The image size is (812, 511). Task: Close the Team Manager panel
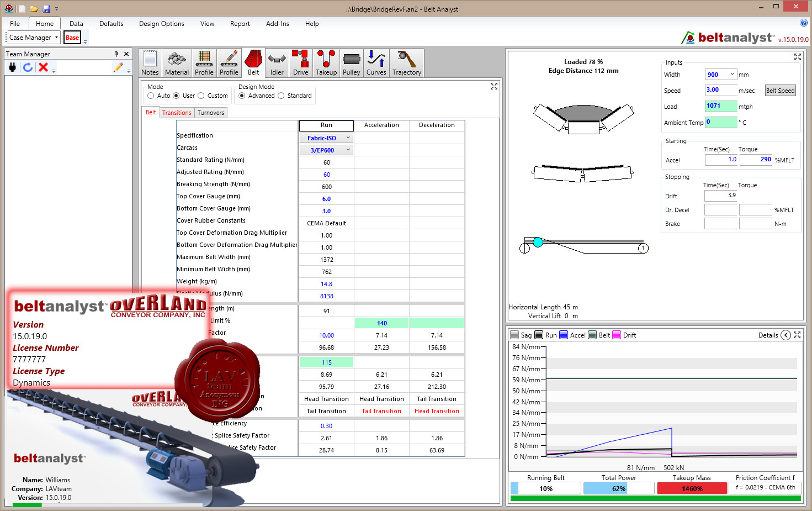(x=126, y=54)
